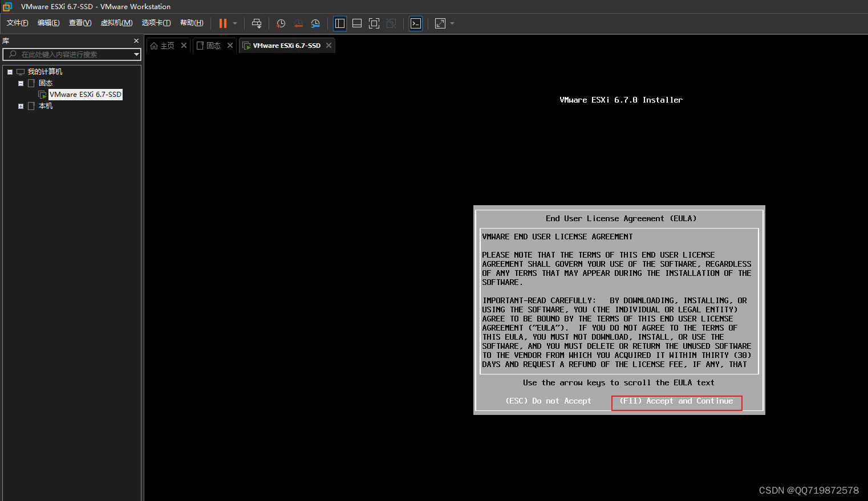Click the VMWARE END USER LICENSE AGREEMENT heading

557,237
